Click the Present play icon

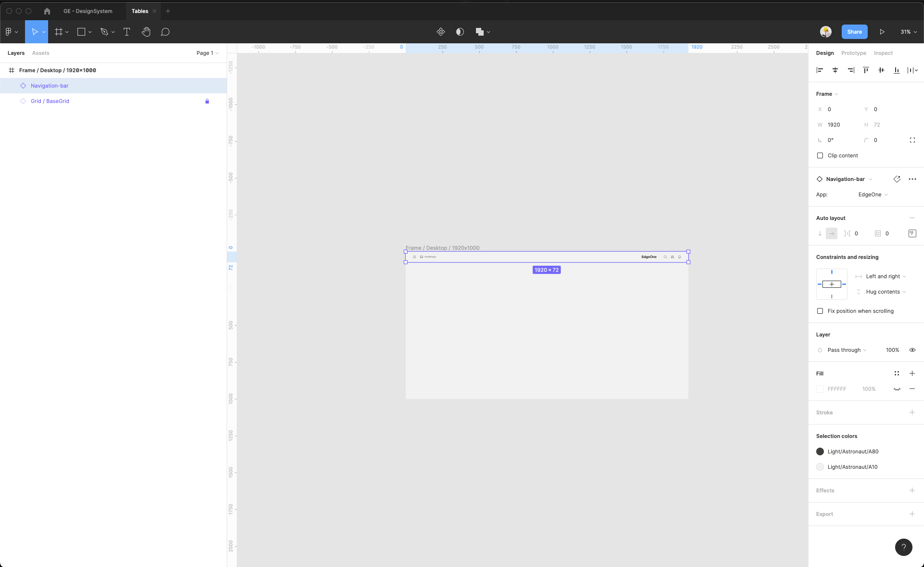click(x=882, y=32)
